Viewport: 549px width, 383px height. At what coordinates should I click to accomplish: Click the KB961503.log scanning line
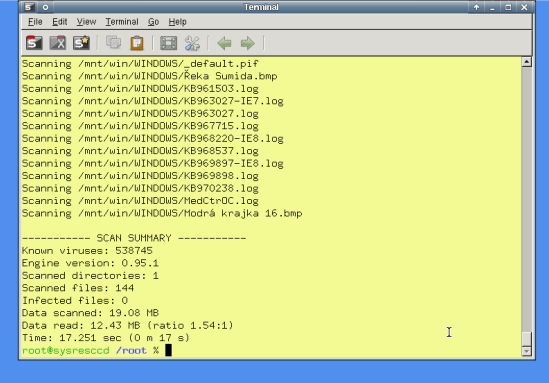140,89
